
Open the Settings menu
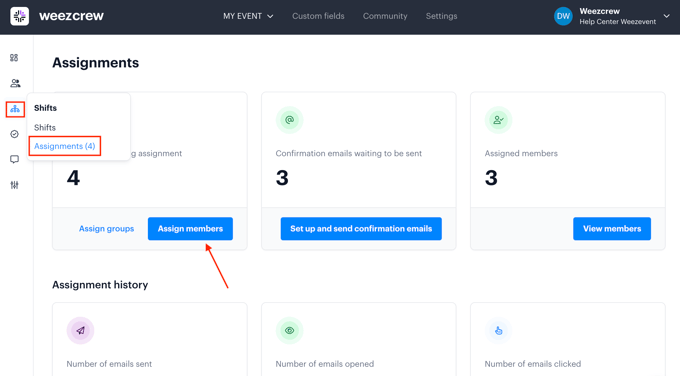[x=441, y=16]
